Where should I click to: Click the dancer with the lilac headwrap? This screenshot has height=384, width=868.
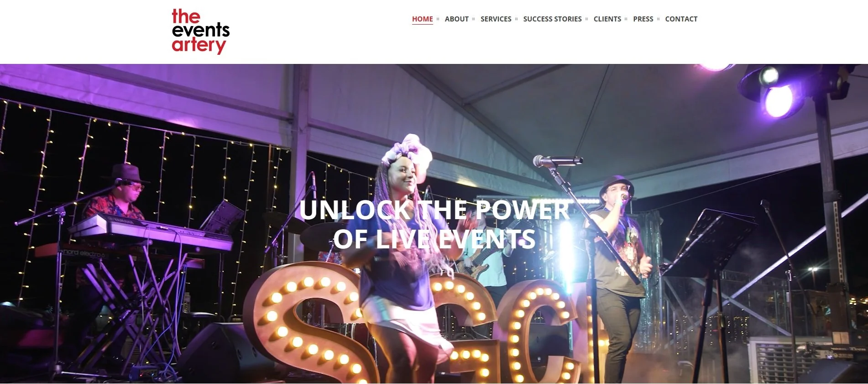402,256
